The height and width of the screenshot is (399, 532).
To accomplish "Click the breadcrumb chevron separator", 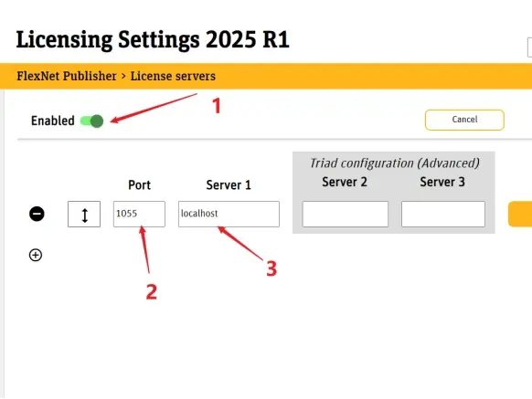I will [x=123, y=77].
